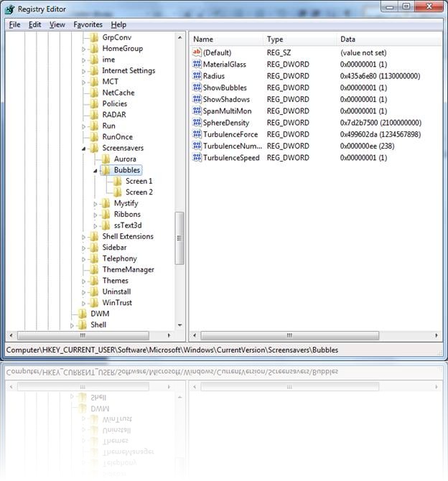Click the Mystify folder icon
448x481 pixels.
[106, 203]
